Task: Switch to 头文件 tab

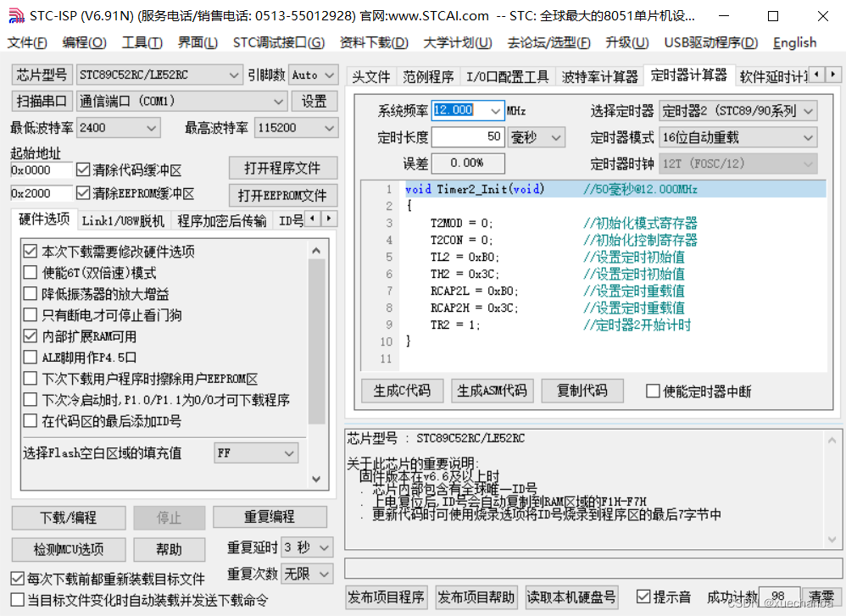Action: pos(371,77)
